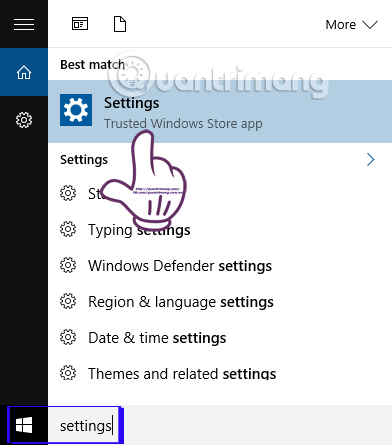The width and height of the screenshot is (392, 445).
Task: Click the blue Settings app tile icon
Action: tap(76, 110)
